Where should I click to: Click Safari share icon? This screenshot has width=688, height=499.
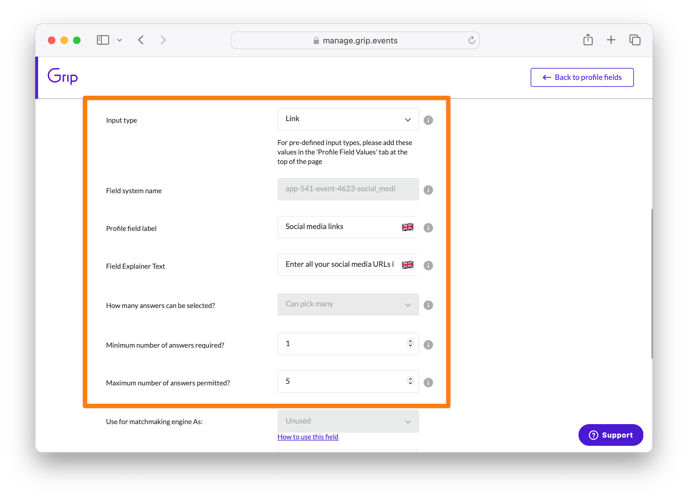tap(588, 40)
